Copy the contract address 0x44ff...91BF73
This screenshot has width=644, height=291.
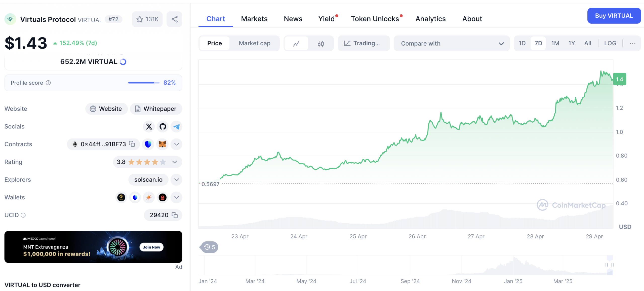(132, 144)
